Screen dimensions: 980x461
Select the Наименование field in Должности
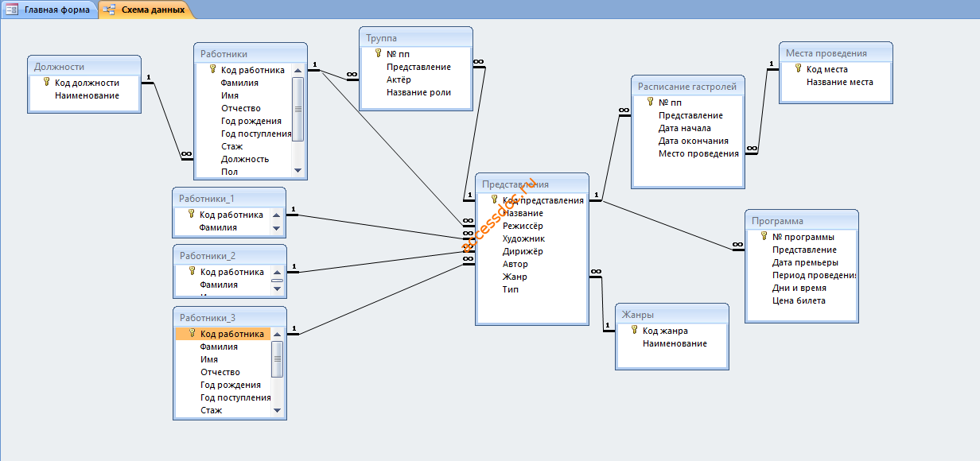pos(87,95)
